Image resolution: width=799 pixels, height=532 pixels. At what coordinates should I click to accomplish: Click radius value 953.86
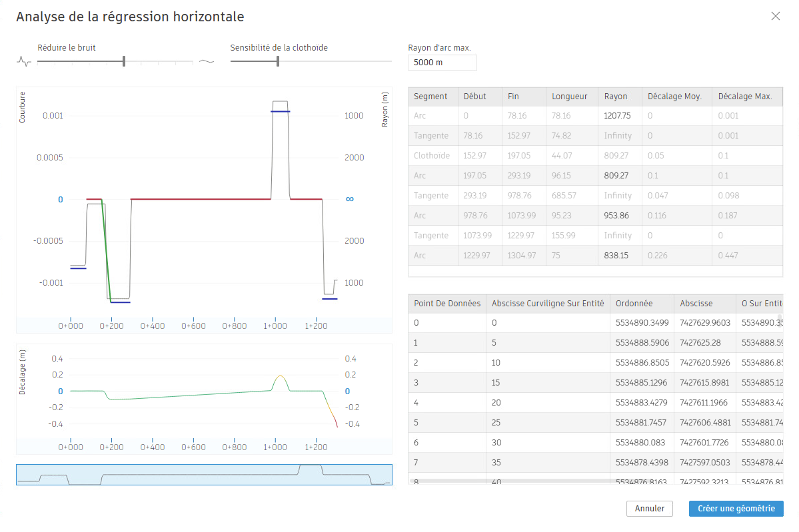coord(616,215)
